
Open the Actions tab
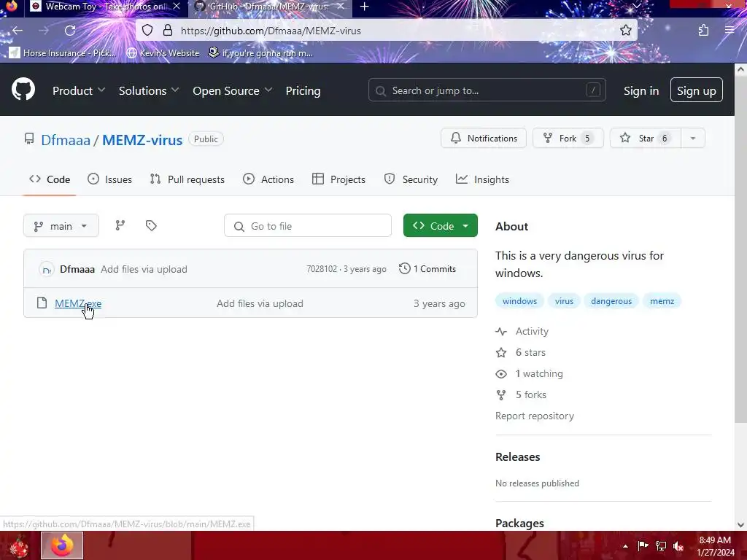pos(268,179)
